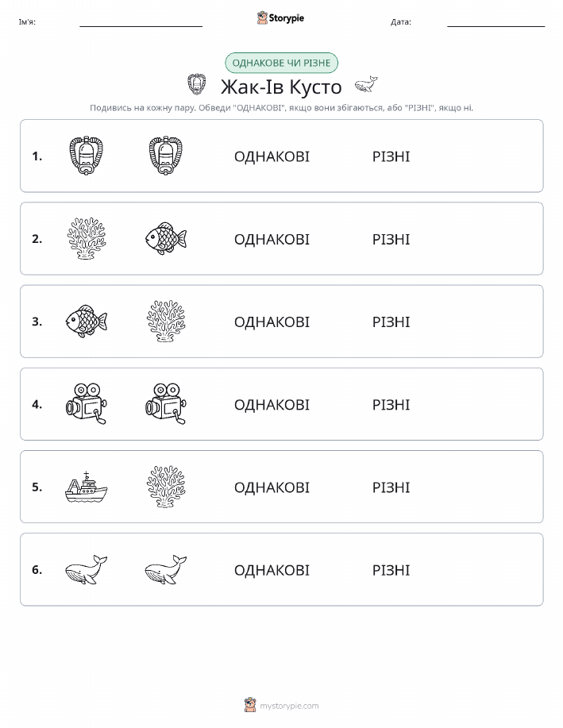Click the whale icon beside the title
Image resolution: width=563 pixels, height=728 pixels.
click(366, 84)
